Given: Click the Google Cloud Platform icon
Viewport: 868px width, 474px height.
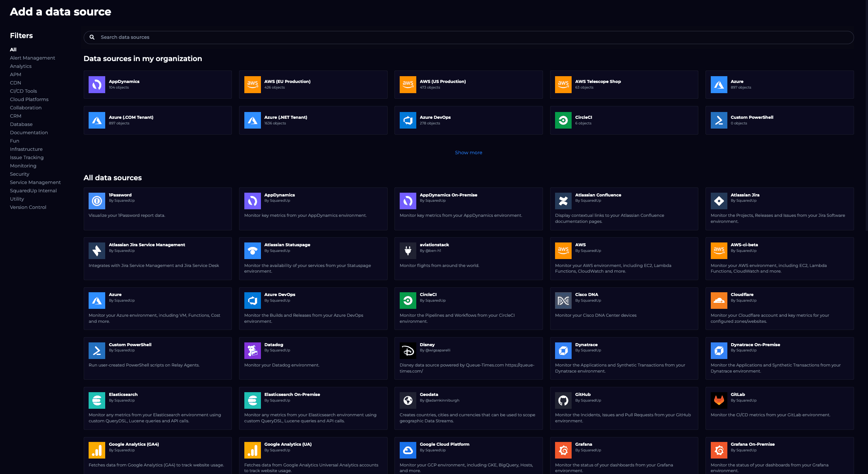Looking at the screenshot, I should 408,450.
